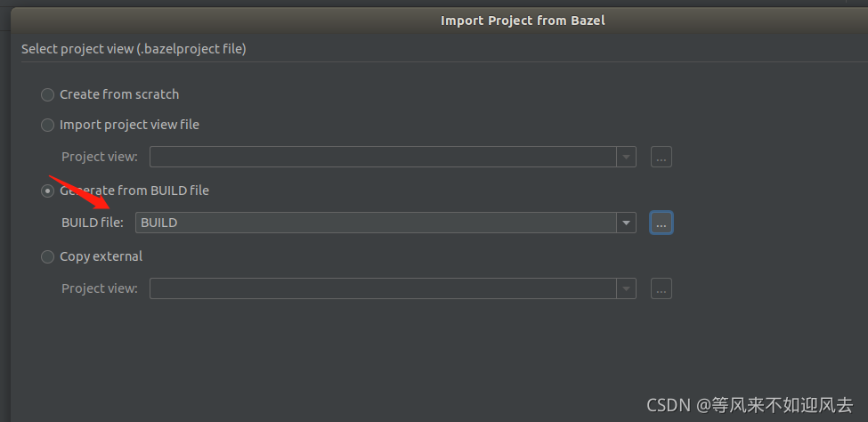Select Generate from BUILD file radio circle

(47, 191)
